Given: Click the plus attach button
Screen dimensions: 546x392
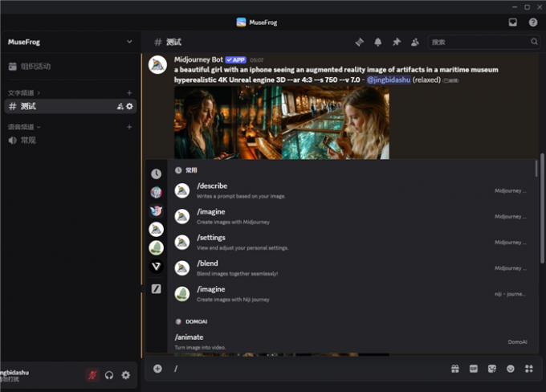Looking at the screenshot, I should coord(157,369).
